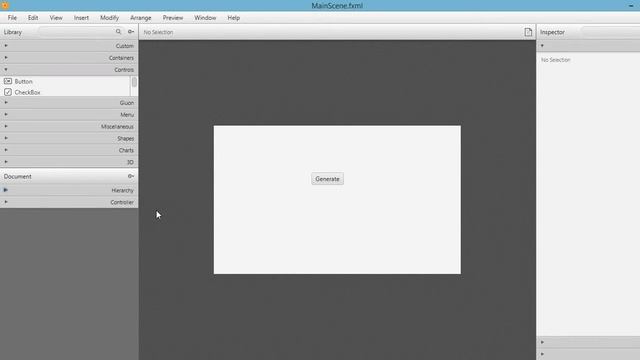Select the Button item text in Controls
Viewport: 640px width, 360px height.
click(23, 82)
